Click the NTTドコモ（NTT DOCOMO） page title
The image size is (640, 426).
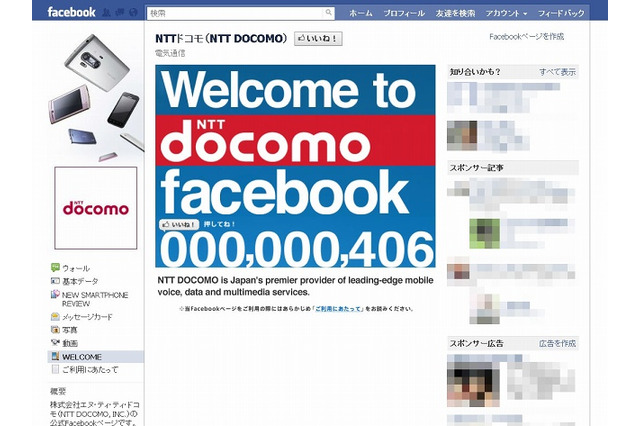coord(221,39)
